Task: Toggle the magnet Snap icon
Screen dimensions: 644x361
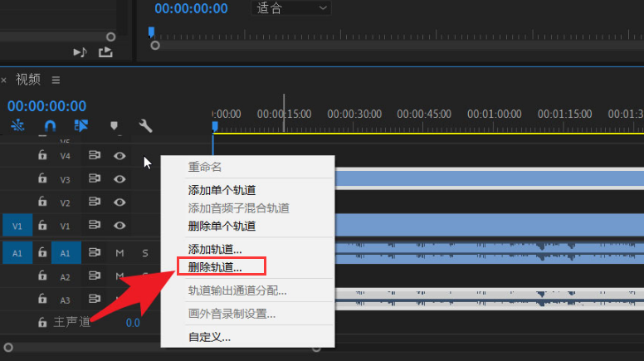Action: [x=50, y=125]
